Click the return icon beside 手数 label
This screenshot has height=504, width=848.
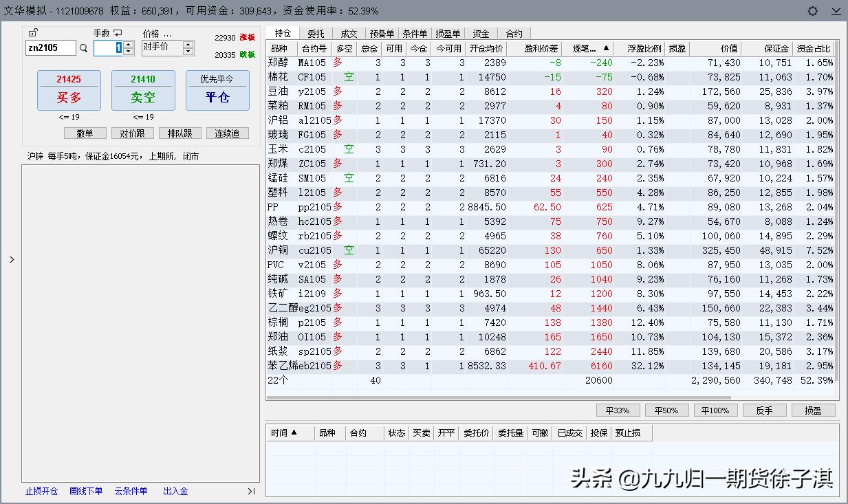pos(118,32)
